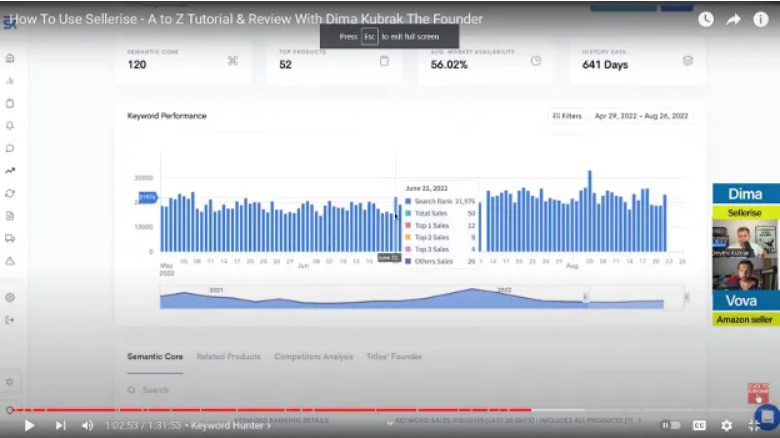The image size is (780, 438).
Task: Switch to the Semantic Core tab
Action: pyautogui.click(x=155, y=356)
